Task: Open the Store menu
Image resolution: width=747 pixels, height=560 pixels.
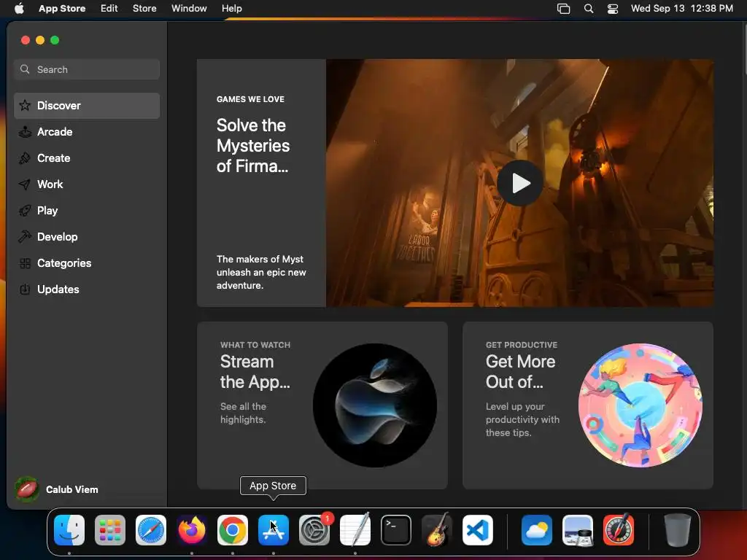Action: (x=144, y=9)
